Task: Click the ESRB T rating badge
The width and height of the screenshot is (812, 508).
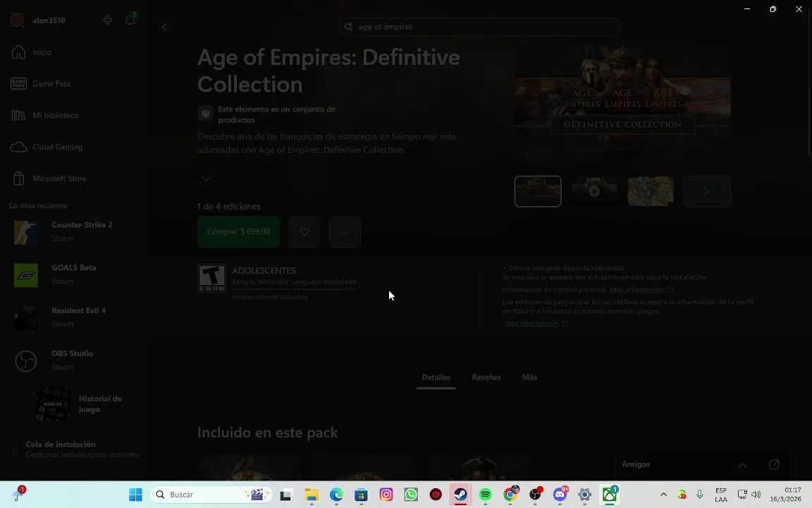Action: tap(211, 278)
